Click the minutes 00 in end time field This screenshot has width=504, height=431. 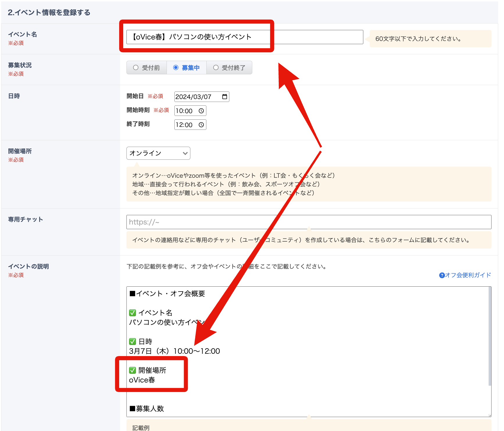[x=188, y=125]
